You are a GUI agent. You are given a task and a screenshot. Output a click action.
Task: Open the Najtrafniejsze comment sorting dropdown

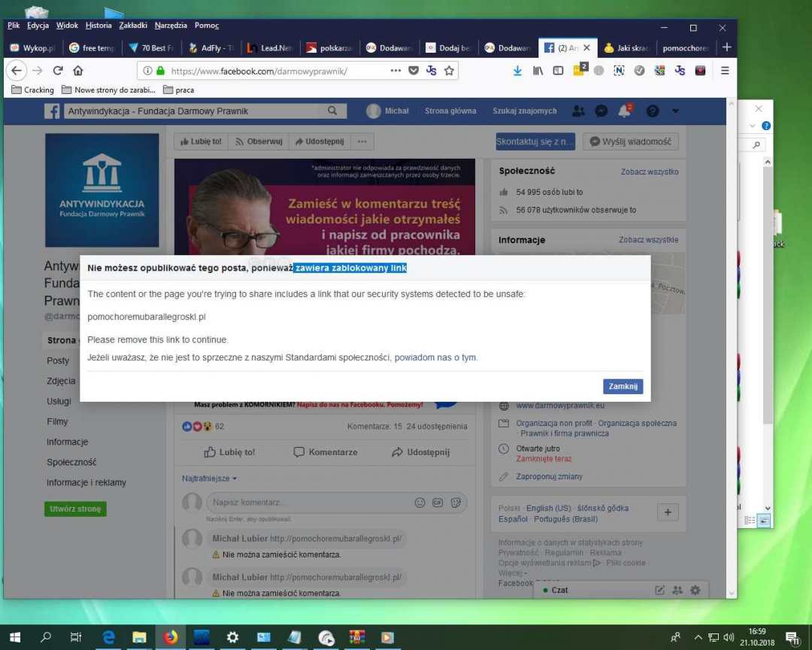tap(209, 478)
